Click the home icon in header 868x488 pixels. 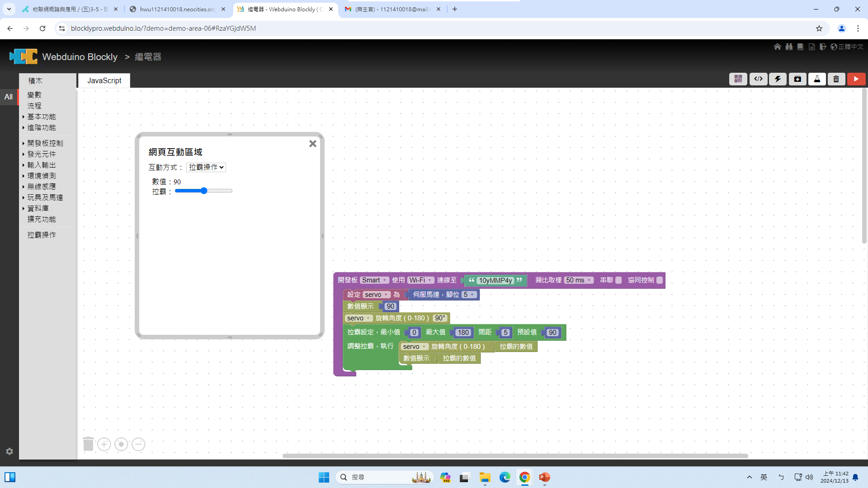click(777, 47)
